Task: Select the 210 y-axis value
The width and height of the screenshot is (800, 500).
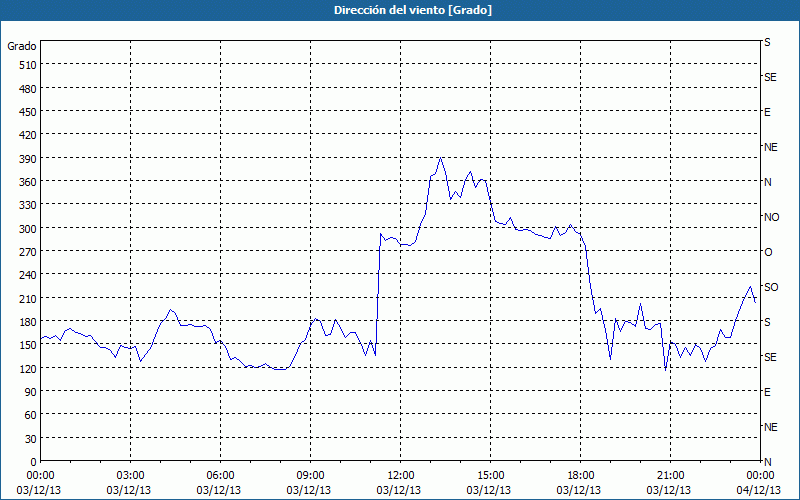Action: (29, 298)
